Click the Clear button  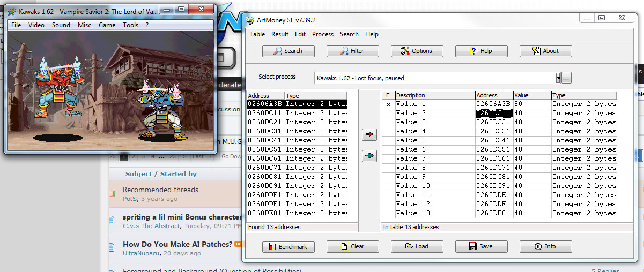[353, 247]
